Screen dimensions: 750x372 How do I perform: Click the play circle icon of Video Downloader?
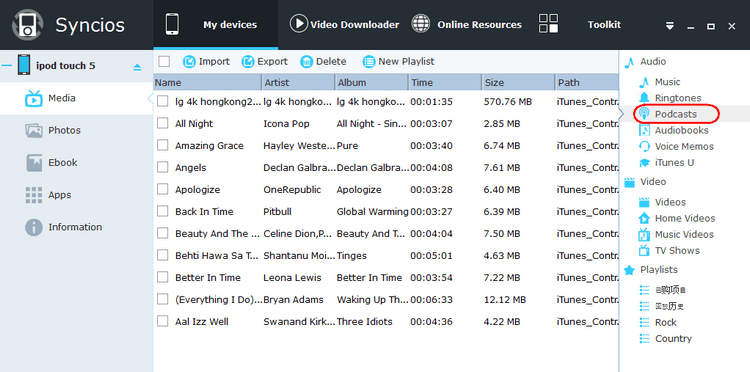298,24
